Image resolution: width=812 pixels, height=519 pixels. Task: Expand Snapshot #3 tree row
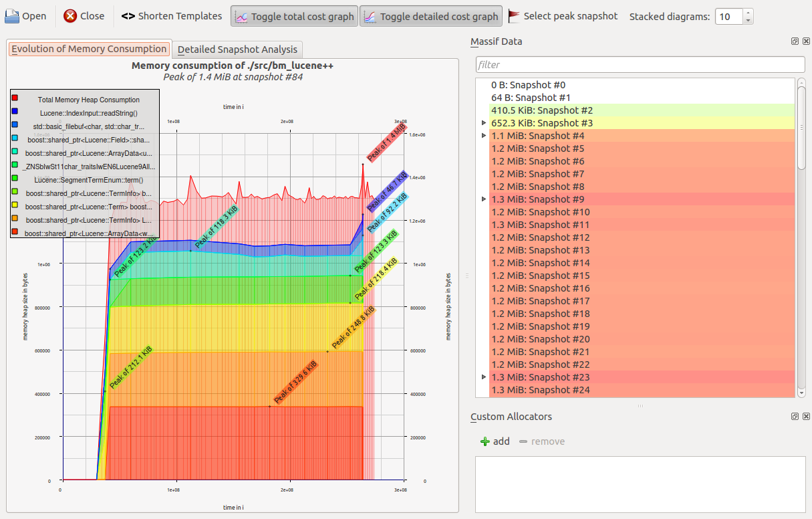pos(484,123)
